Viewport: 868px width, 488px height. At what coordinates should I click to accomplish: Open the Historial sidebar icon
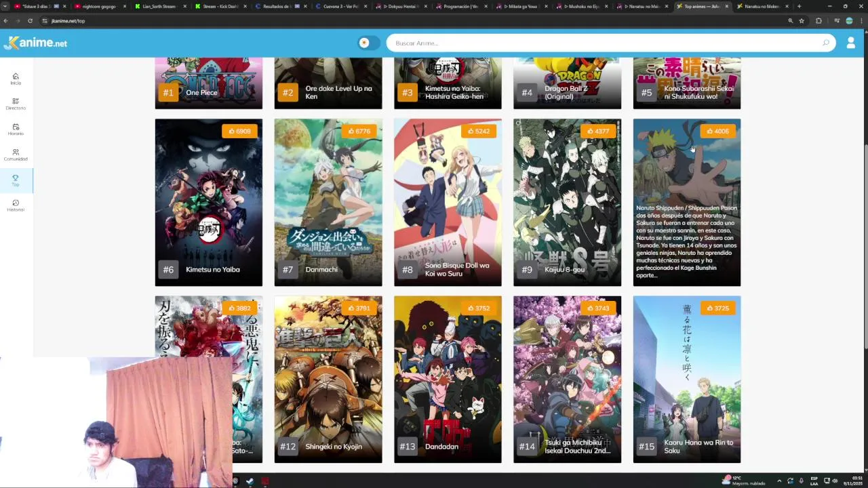[16, 205]
